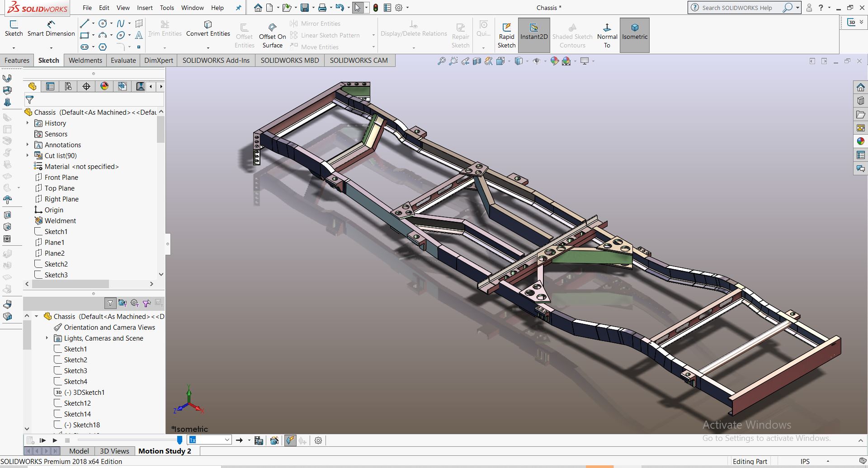Open the Insert menu
868x468 pixels.
coord(145,8)
